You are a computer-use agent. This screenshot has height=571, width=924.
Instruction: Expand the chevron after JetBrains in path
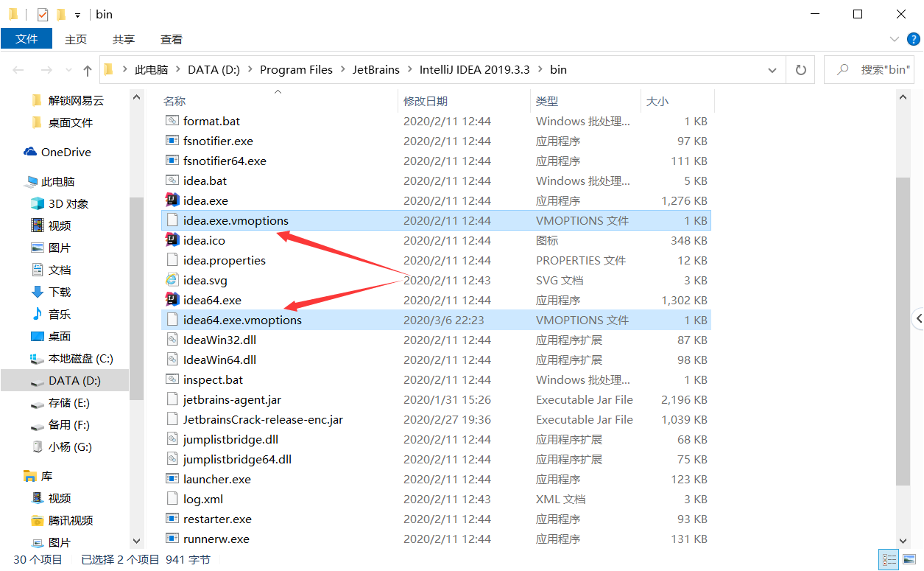[409, 70]
